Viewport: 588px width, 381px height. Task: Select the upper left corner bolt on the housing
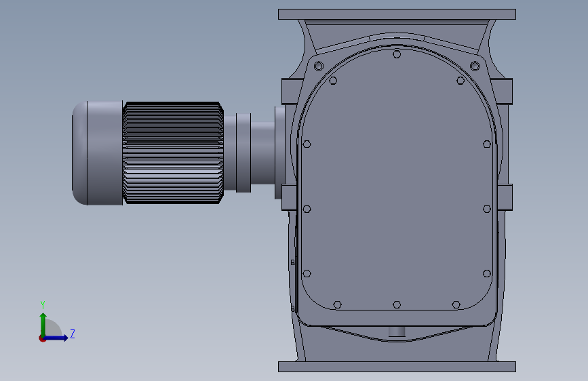[x=319, y=66]
